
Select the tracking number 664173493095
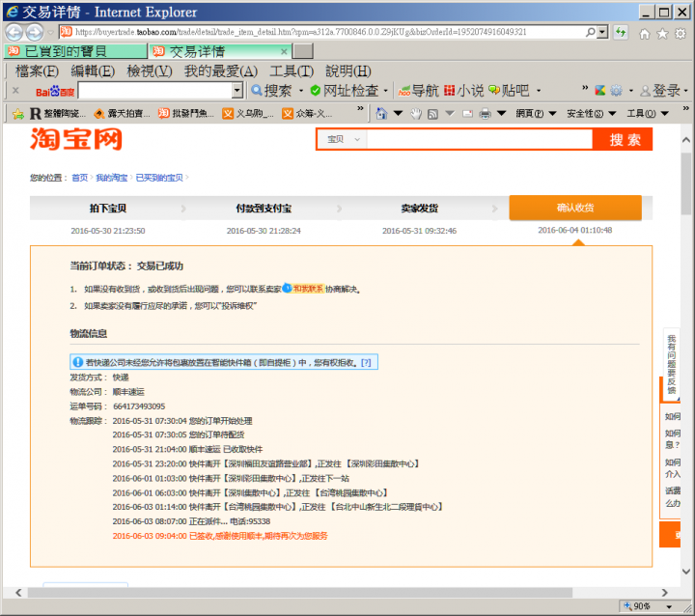tap(139, 406)
